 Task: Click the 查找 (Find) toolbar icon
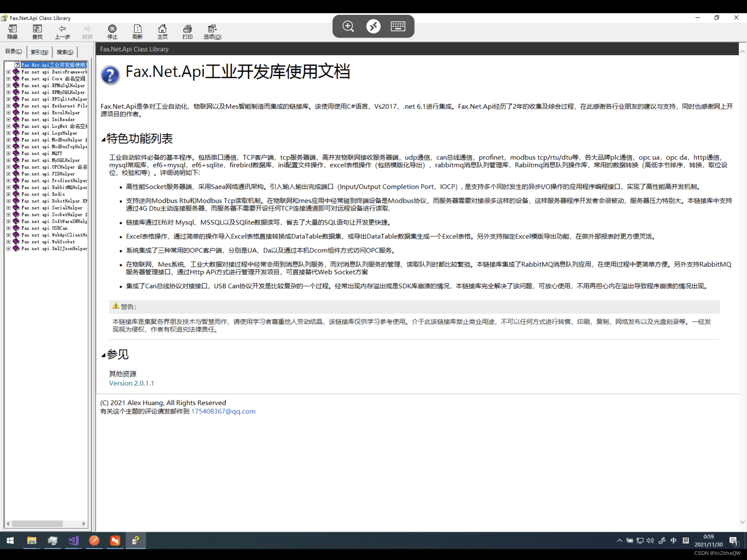[x=37, y=32]
